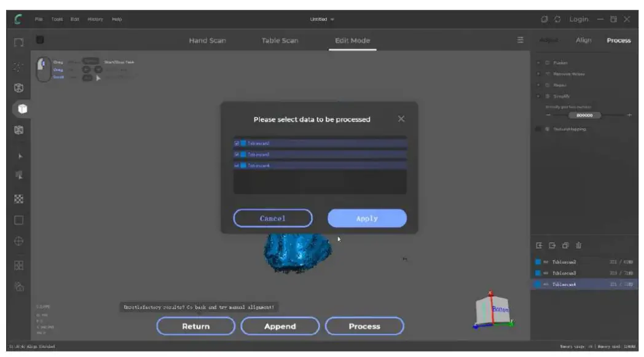Click the bottom sidebar bucket icon
Viewport: 644px width, 357px height.
(x=19, y=287)
